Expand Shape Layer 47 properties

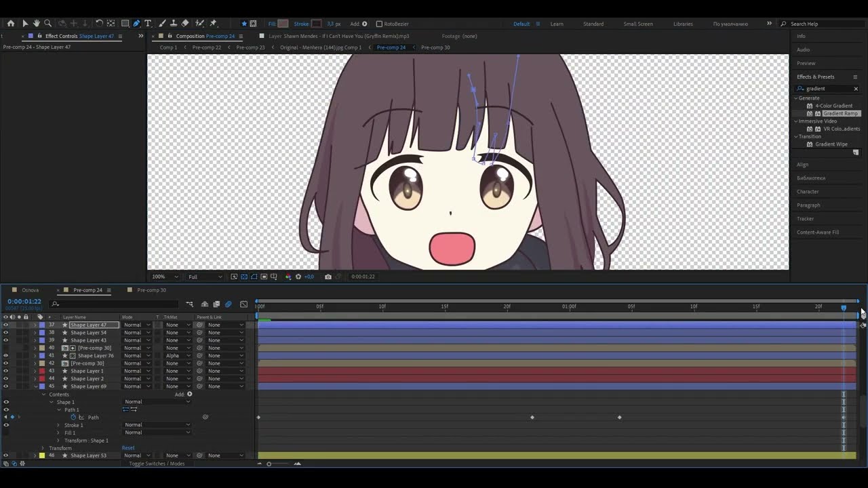pyautogui.click(x=35, y=325)
